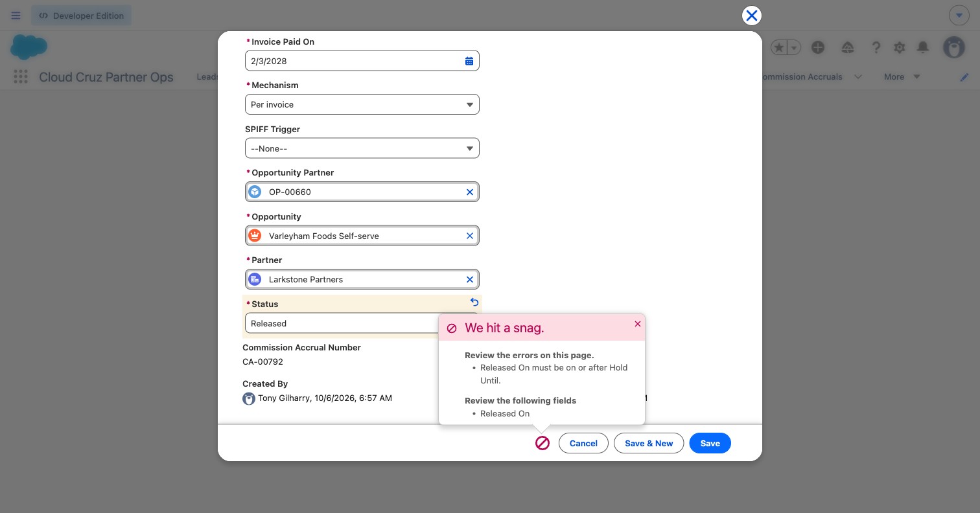
Task: Undo the Status field change
Action: 474,302
